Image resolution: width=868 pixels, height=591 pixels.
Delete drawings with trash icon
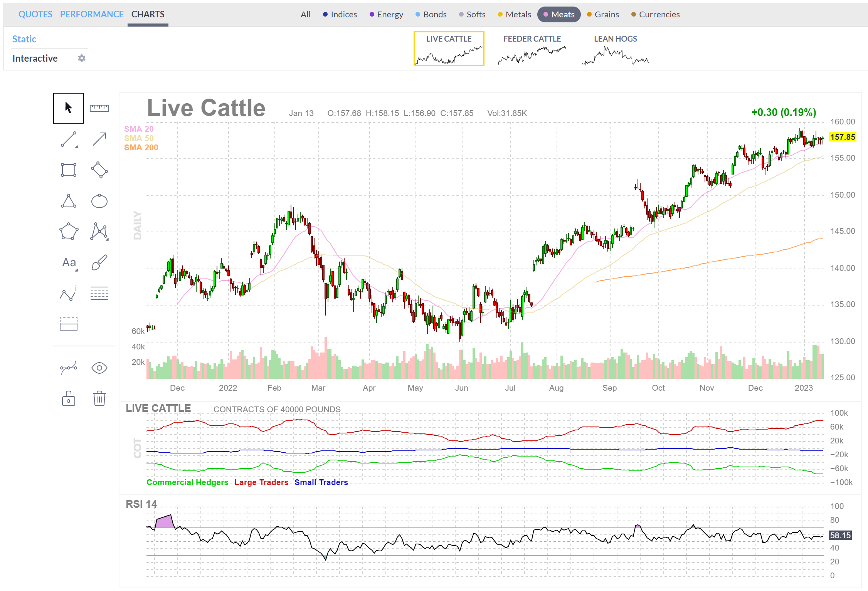99,398
